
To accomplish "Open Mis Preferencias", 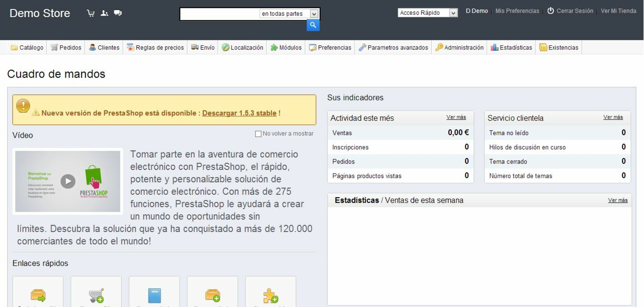I will [x=517, y=11].
